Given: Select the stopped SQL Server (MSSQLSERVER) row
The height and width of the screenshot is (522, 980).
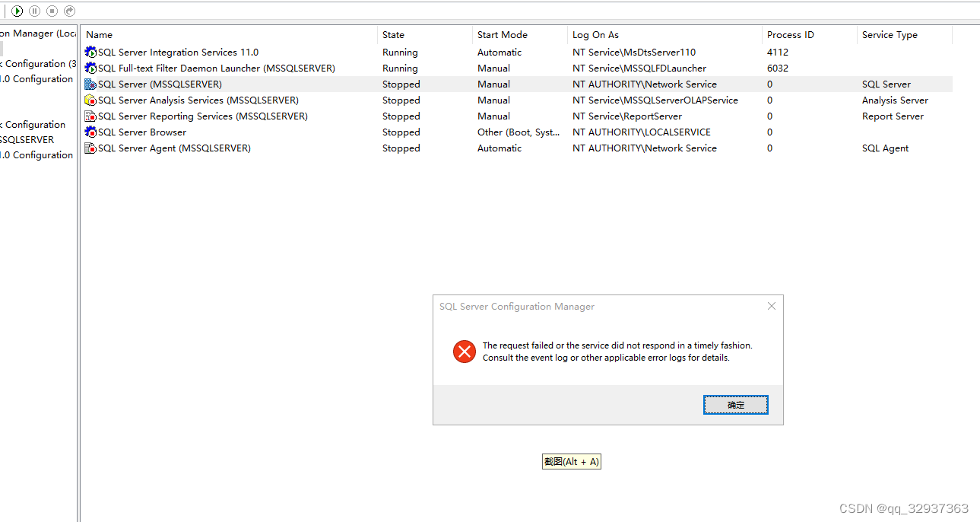Looking at the screenshot, I should (228, 84).
